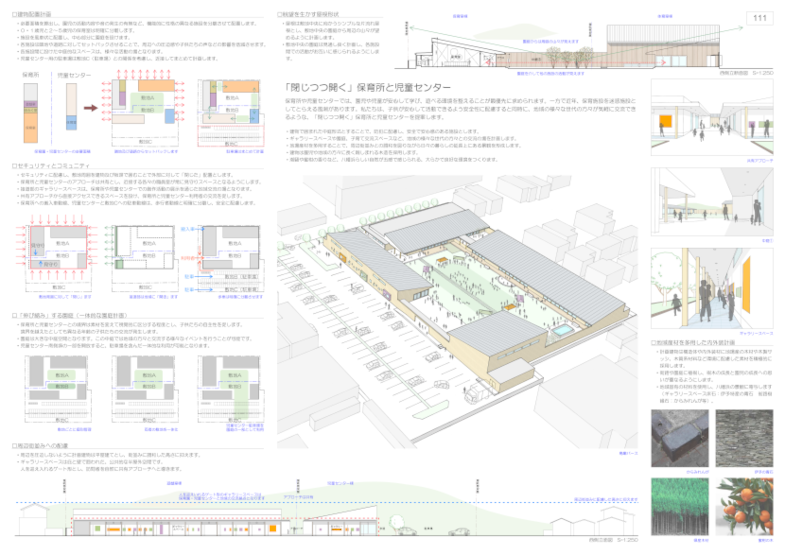785x555 pixels.
Task: Click the page number 111 box
Action: pos(758,19)
